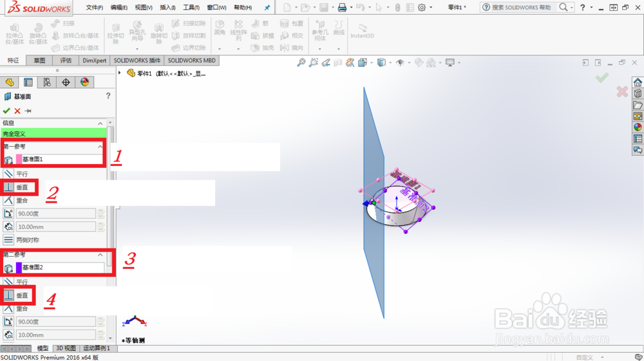
Task: Toggle 平行 under second reference
Action: coord(8,282)
